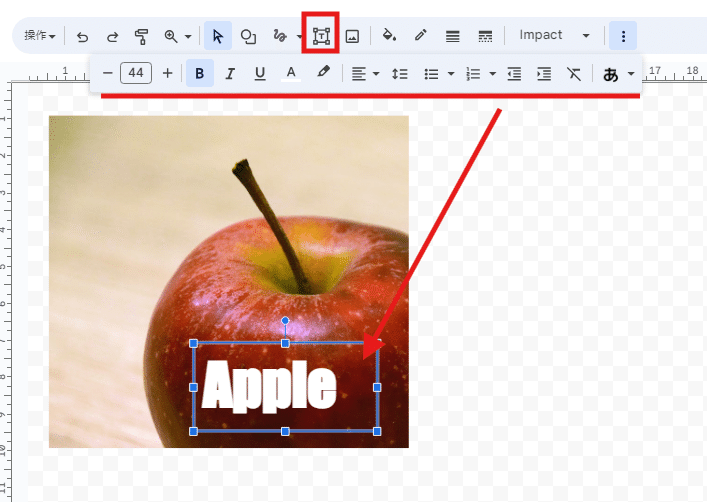This screenshot has width=707, height=502.
Task: Open the 操作 actions menu
Action: point(40,36)
